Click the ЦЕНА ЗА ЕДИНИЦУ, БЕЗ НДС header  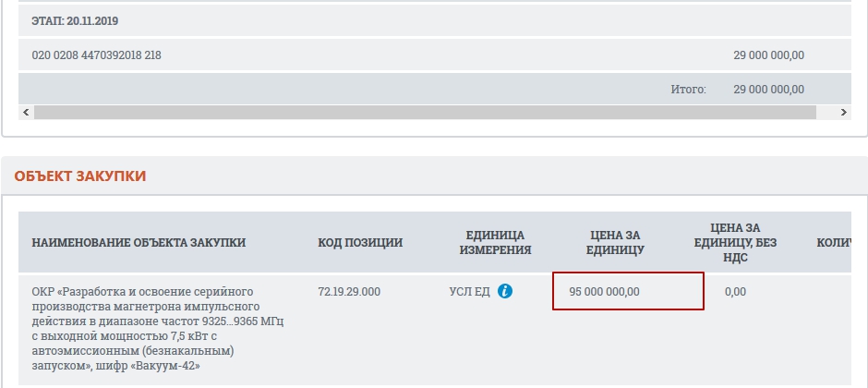tap(735, 242)
